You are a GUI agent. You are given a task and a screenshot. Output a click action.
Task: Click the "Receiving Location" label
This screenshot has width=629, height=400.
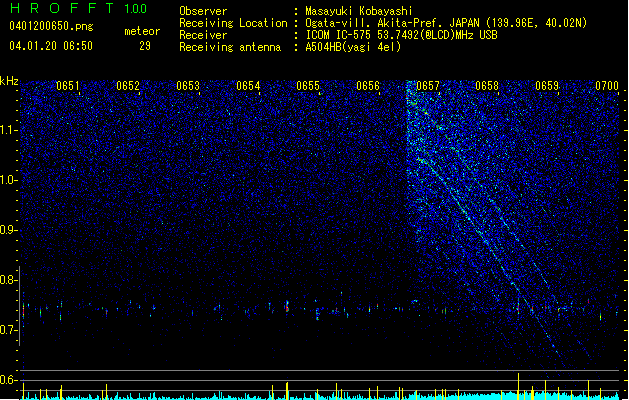click(x=233, y=23)
